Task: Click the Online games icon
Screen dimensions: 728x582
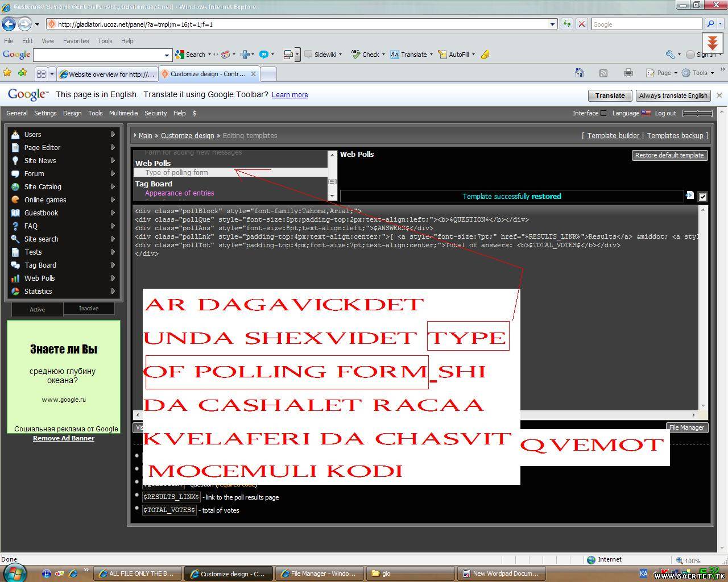Action: pyautogui.click(x=15, y=200)
